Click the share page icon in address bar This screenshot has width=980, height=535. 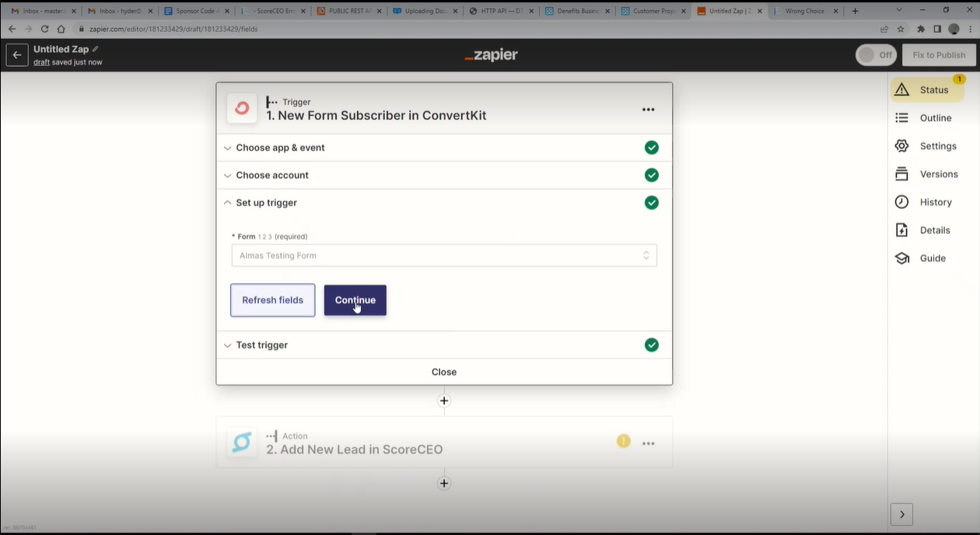pyautogui.click(x=884, y=29)
